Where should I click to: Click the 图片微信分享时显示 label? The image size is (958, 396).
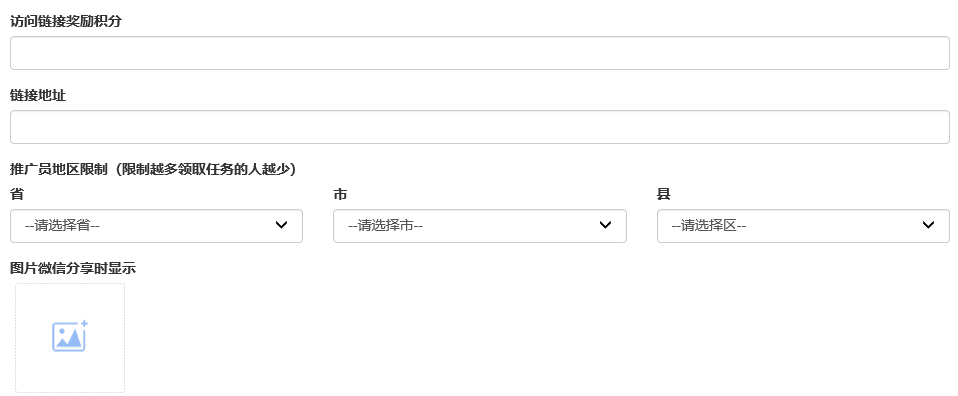(73, 268)
